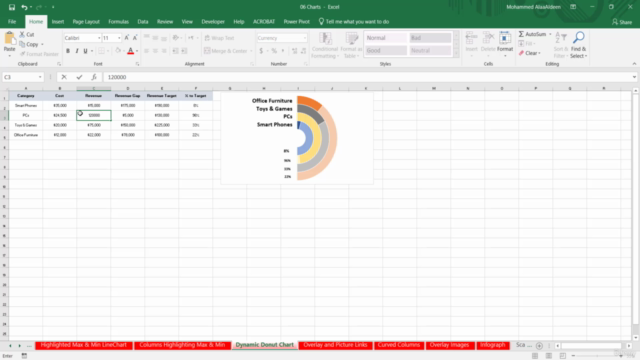
Task: Open the Currency number format dropdown
Action: tap(304, 38)
